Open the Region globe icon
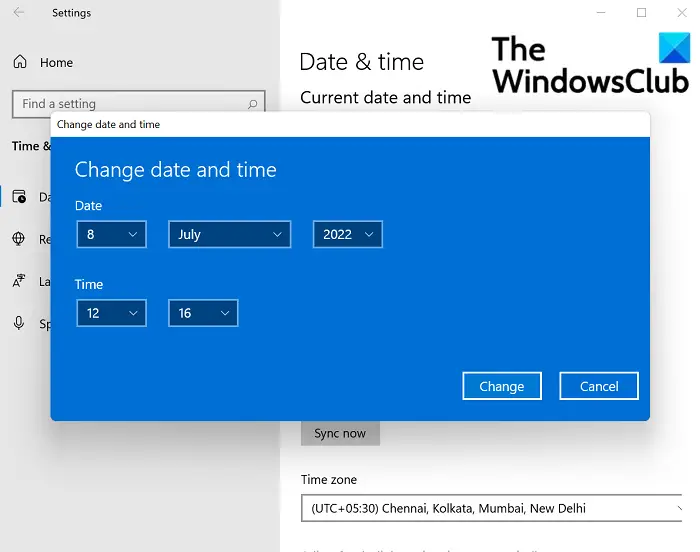The height and width of the screenshot is (552, 700). [x=18, y=239]
